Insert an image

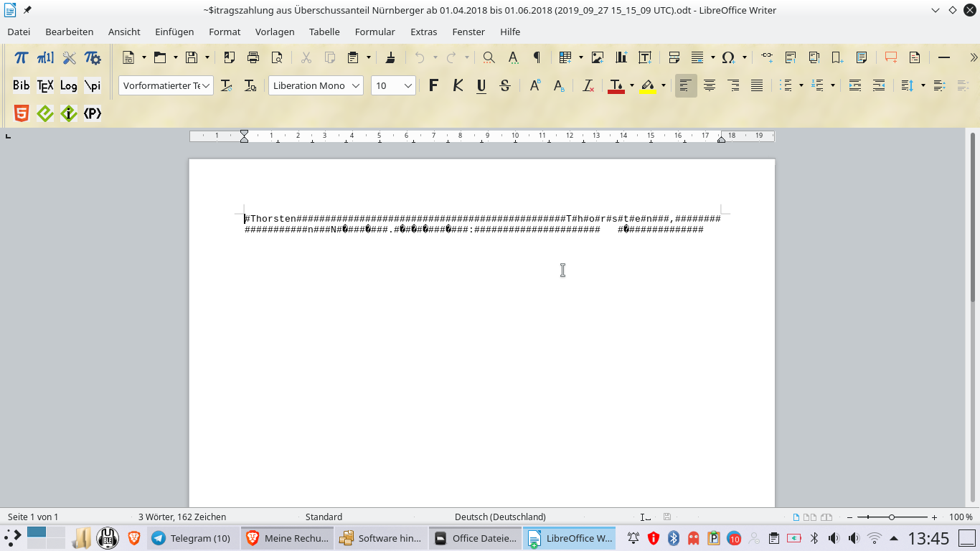[x=597, y=57]
